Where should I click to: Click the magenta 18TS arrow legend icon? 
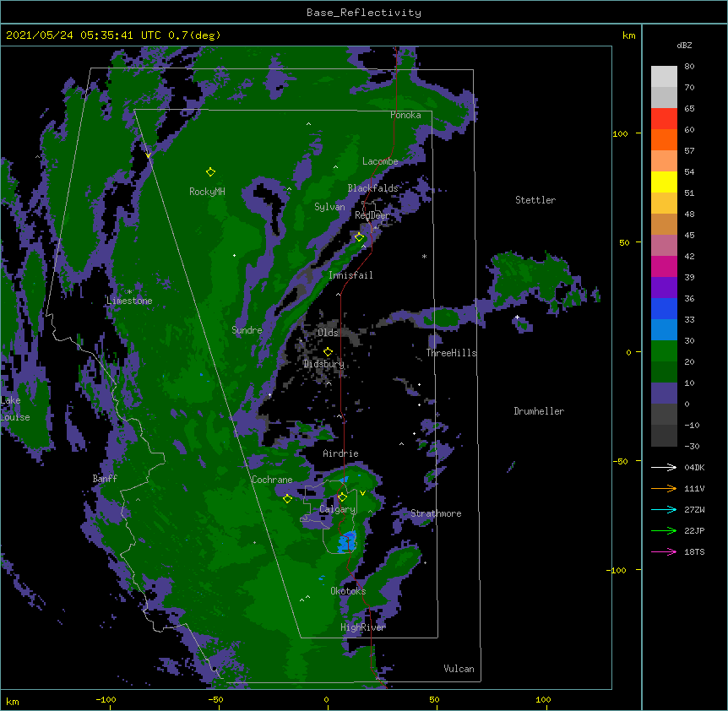point(664,551)
